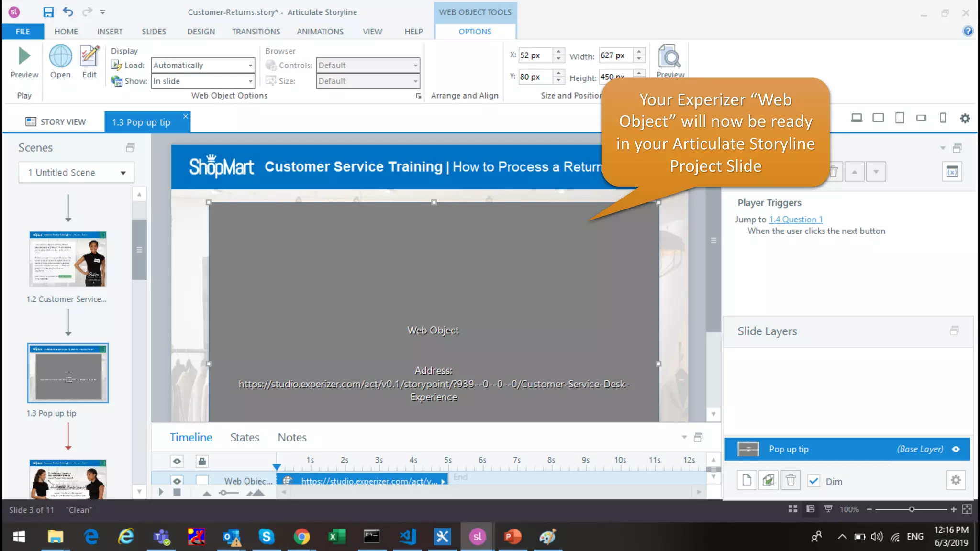Click the Save icon in quick access toolbar
Image resolution: width=980 pixels, height=551 pixels.
(48, 12)
